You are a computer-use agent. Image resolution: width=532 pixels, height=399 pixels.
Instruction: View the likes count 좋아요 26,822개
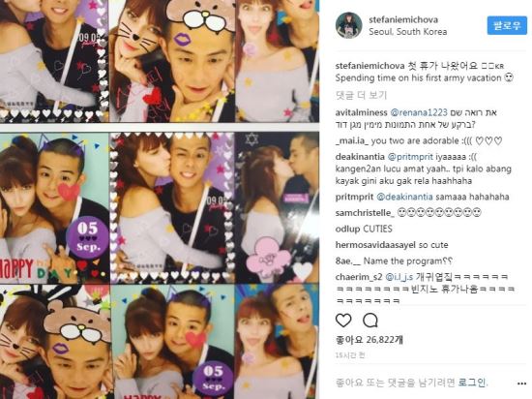(x=369, y=340)
